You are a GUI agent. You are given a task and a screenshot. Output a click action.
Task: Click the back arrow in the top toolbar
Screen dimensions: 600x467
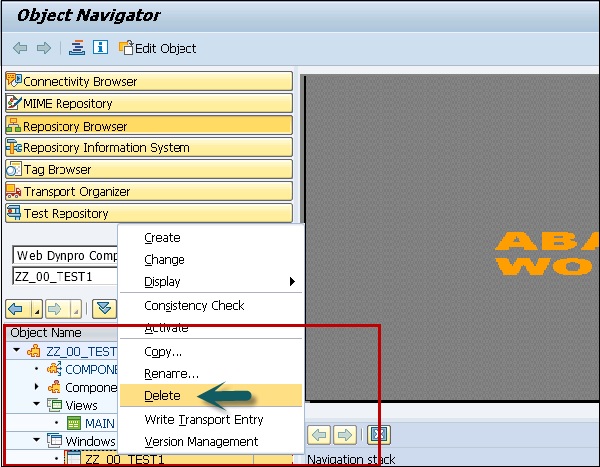pyautogui.click(x=19, y=48)
